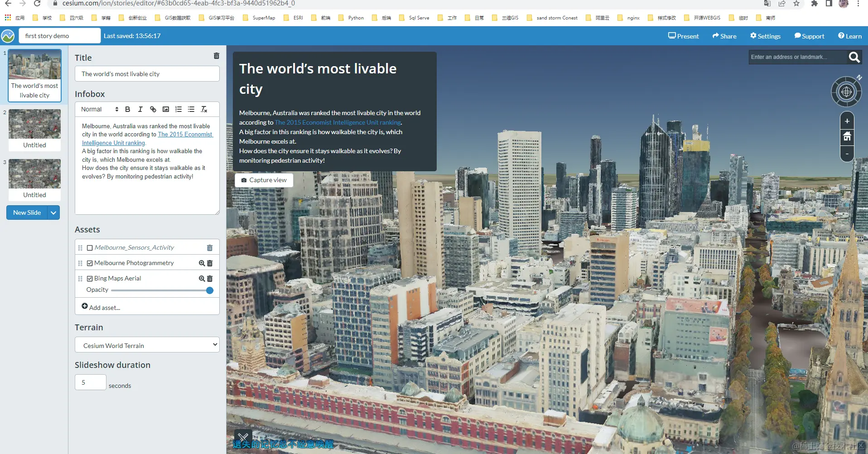Click the Title input field
Viewport: 868px width, 454px height.
[147, 74]
